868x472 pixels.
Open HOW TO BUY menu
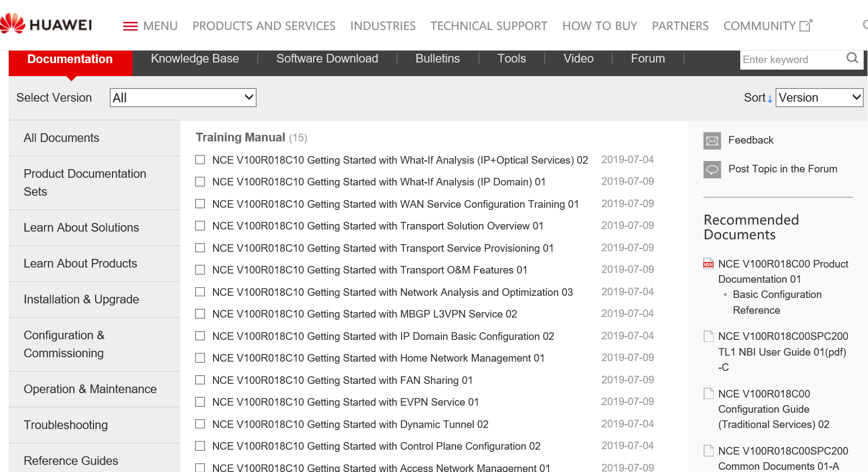pos(600,26)
